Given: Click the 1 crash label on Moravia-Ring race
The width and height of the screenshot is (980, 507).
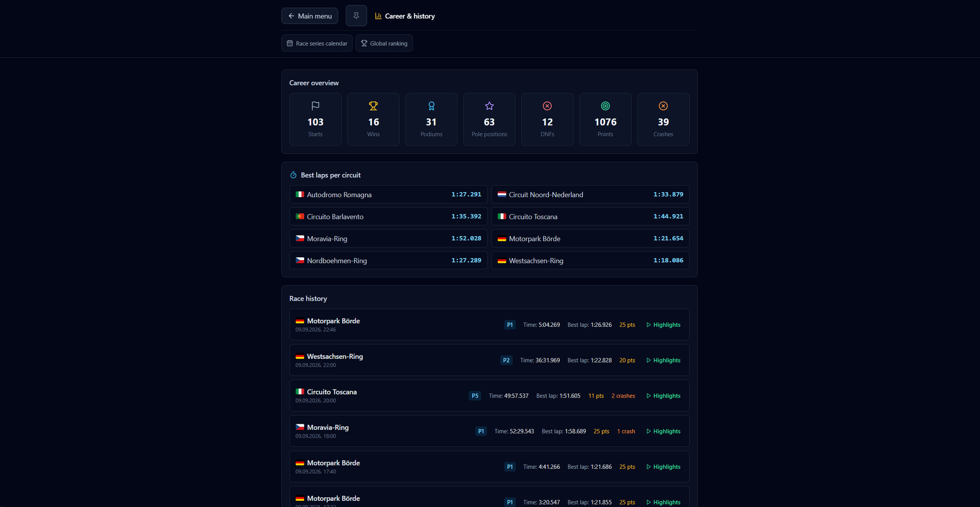Looking at the screenshot, I should 626,431.
